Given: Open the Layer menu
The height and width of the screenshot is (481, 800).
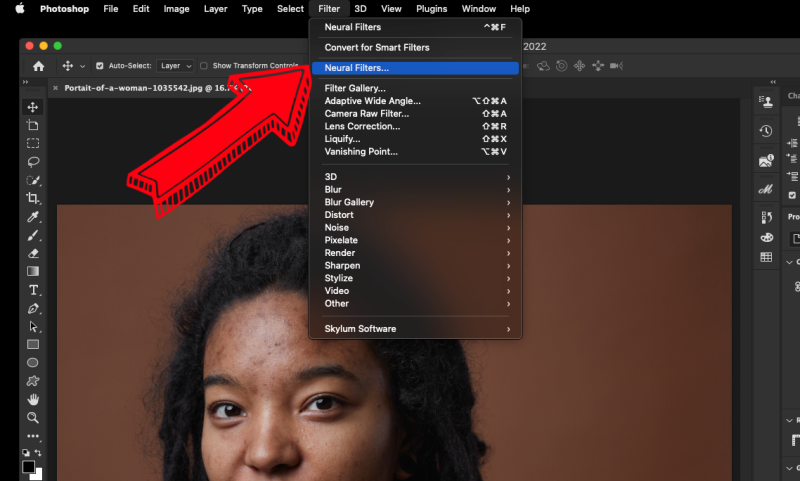Looking at the screenshot, I should 215,9.
